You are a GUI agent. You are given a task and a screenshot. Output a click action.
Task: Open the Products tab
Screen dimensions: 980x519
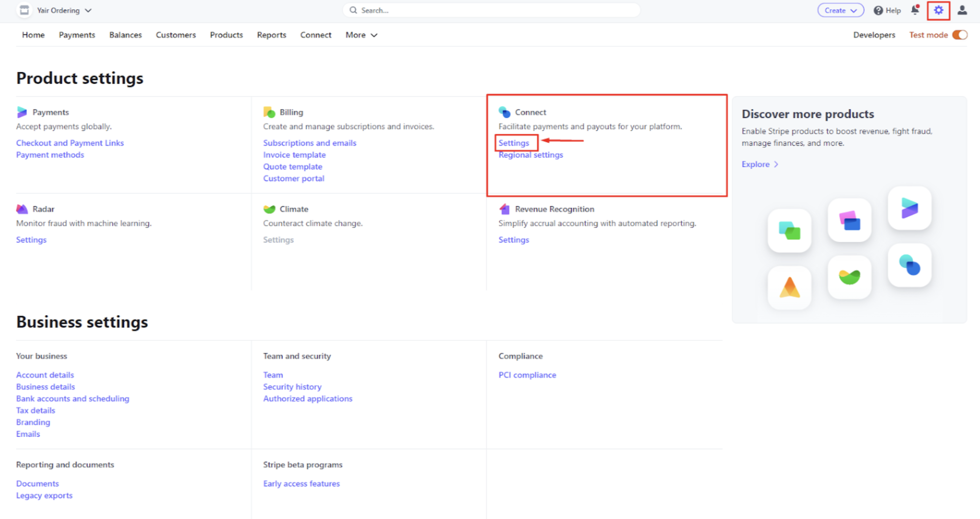(226, 35)
